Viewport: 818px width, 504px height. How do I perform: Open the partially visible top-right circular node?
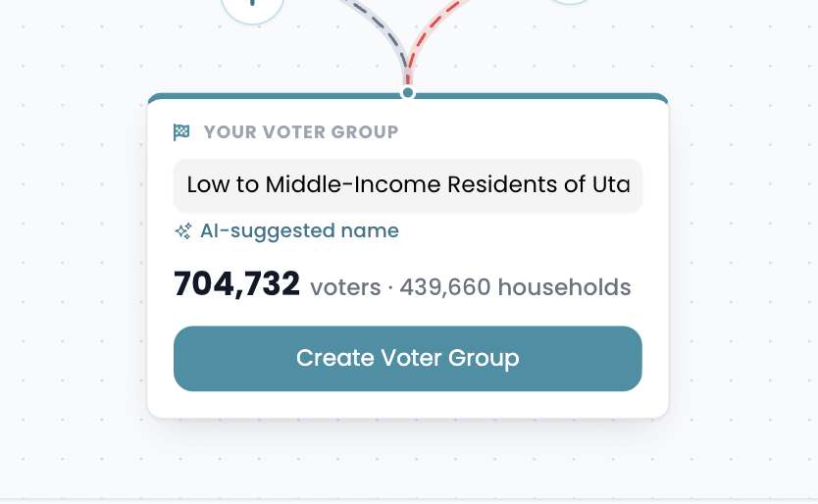[x=570, y=2]
